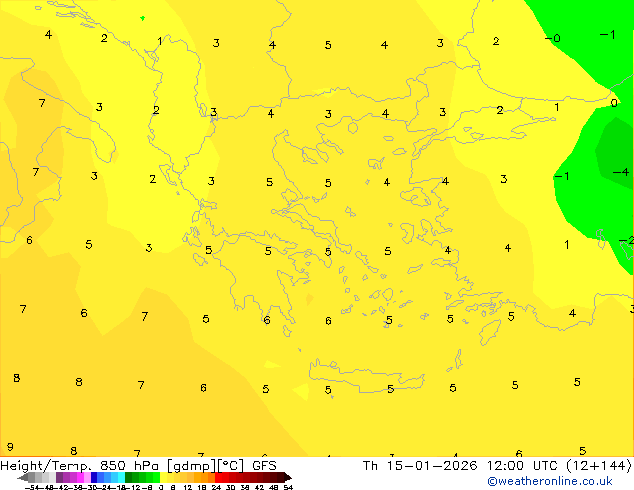Click the map title "Height/Temp. 850 hPa [gdmp][°C] GFS"
634x490 pixels.
point(138,466)
